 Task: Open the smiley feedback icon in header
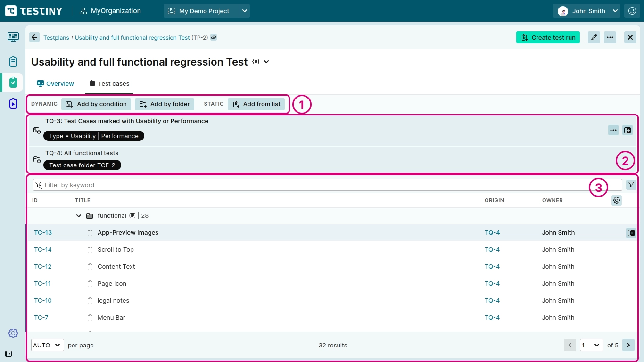(632, 11)
